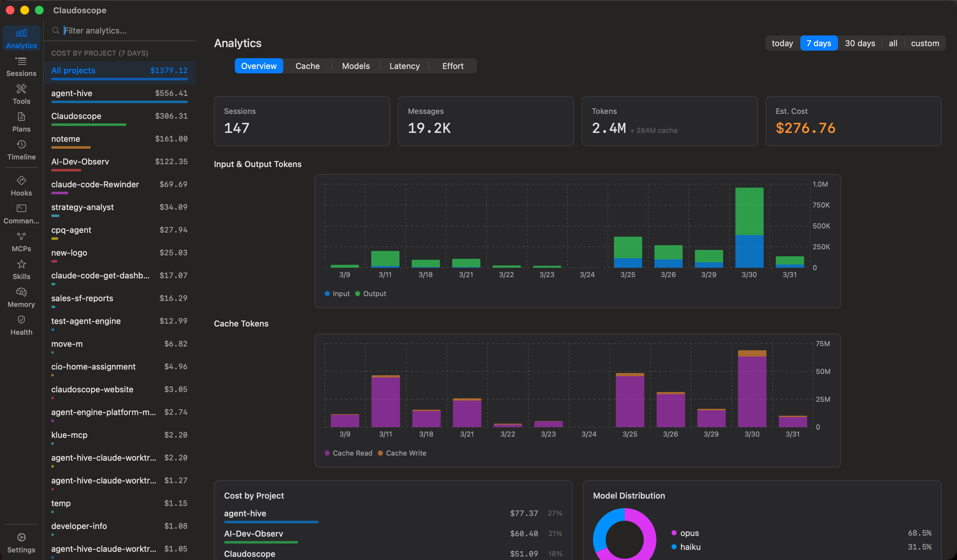Screen dimensions: 957x560
Task: Open the Models tab
Action: [x=355, y=66]
